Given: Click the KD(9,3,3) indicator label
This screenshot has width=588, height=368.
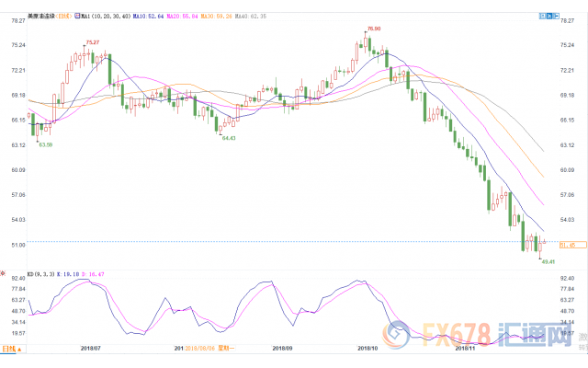Looking at the screenshot, I should pos(41,274).
